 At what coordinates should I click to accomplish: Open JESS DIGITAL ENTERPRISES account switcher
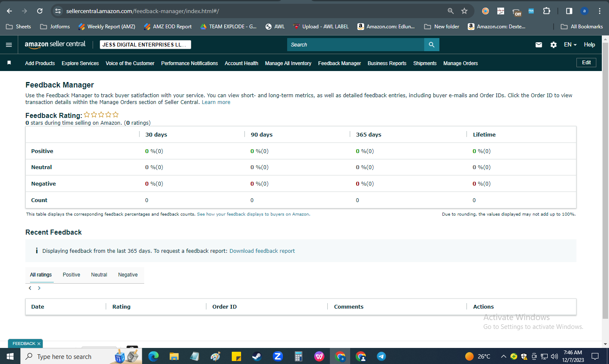(x=145, y=44)
